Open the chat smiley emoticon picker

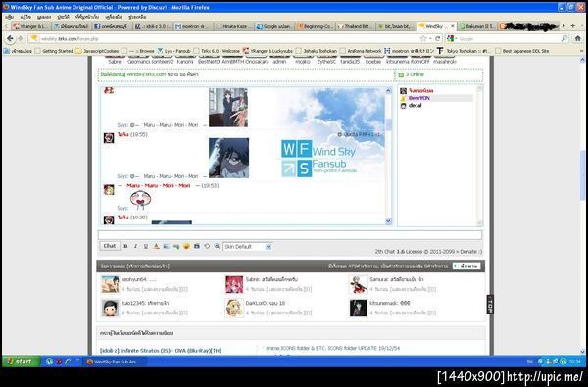(186, 246)
